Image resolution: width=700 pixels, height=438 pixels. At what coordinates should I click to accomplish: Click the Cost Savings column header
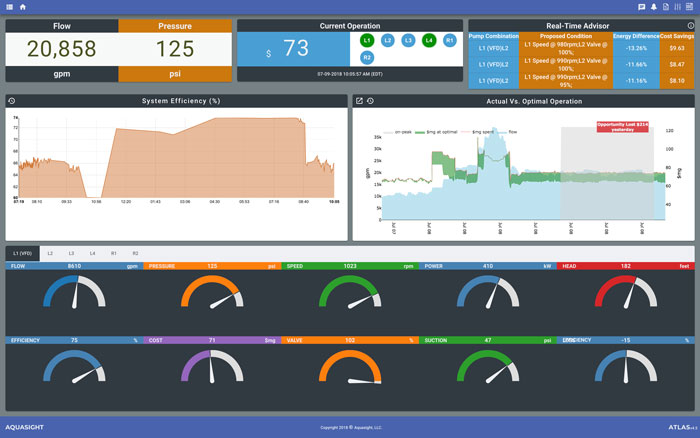click(x=677, y=36)
